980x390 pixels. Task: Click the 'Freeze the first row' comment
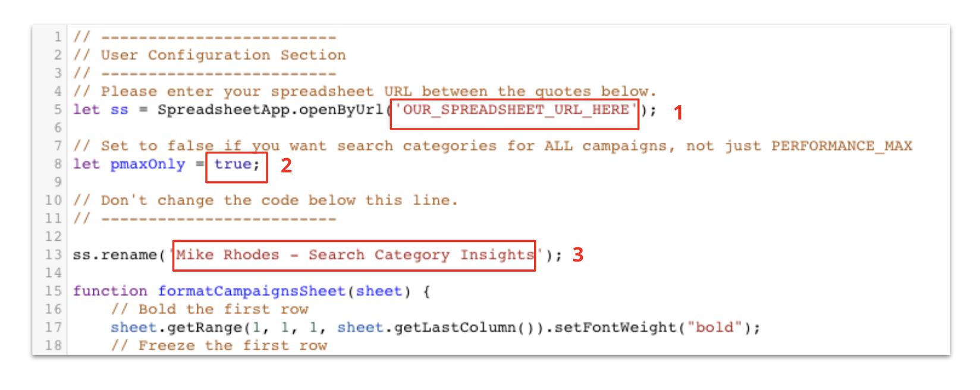point(233,346)
